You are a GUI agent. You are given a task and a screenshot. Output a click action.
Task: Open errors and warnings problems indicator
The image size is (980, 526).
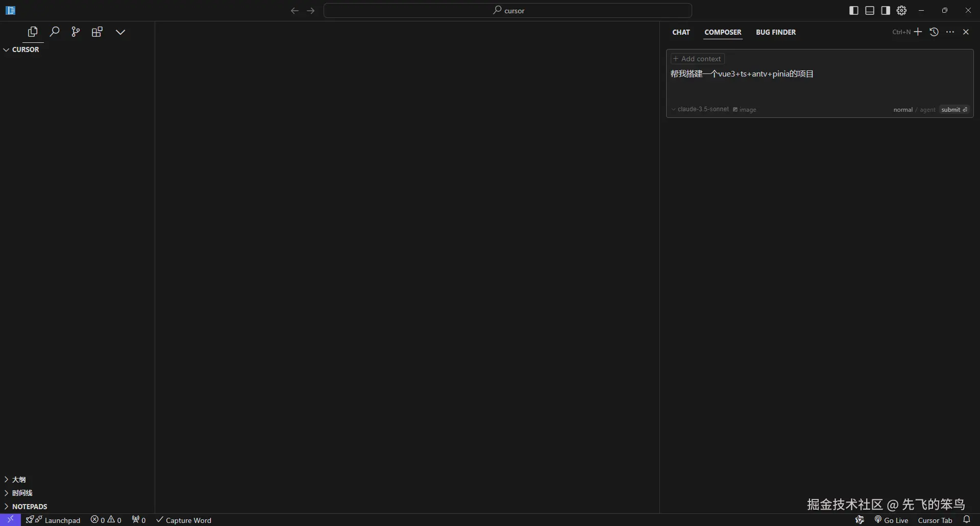[x=106, y=520]
